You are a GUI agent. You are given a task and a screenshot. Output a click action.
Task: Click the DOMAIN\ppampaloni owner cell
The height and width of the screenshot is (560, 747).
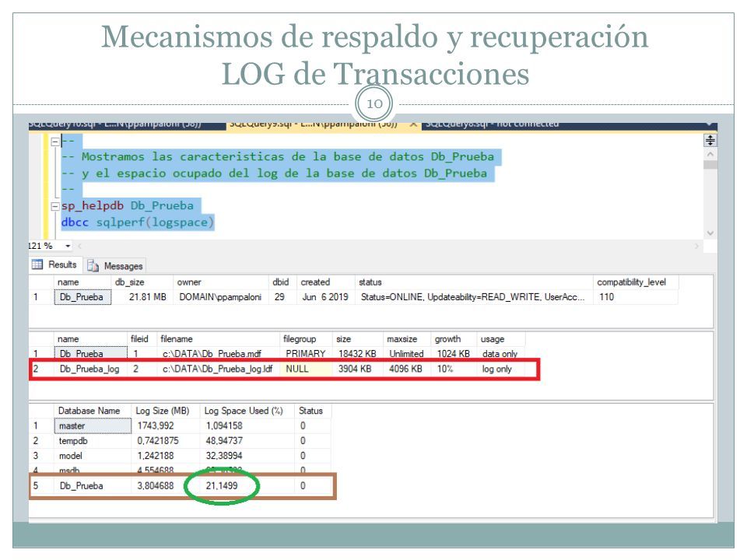tap(220, 297)
